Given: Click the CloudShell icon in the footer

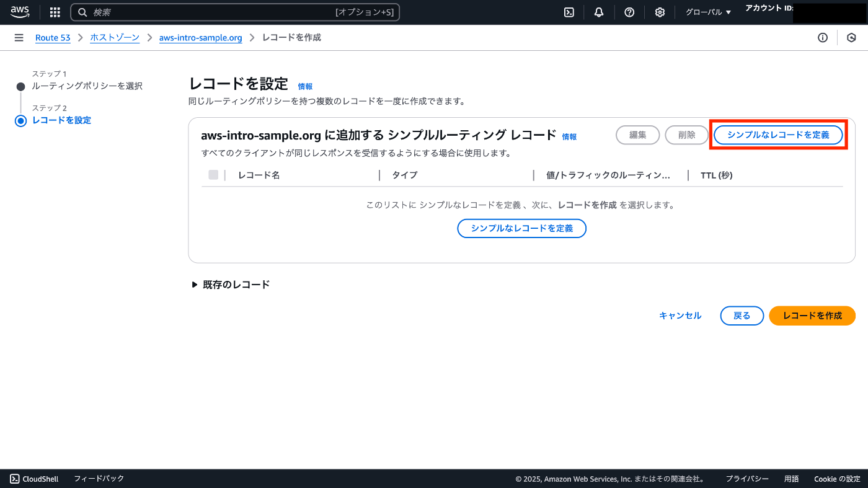Looking at the screenshot, I should [x=15, y=479].
